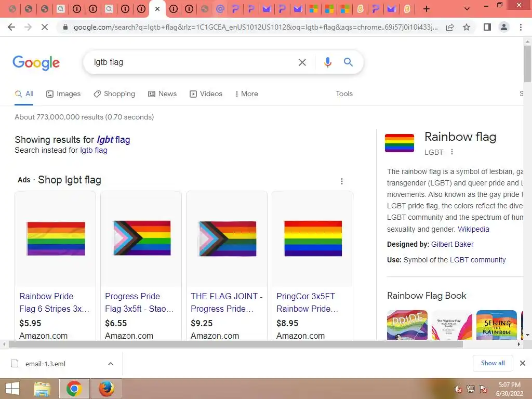Stop loading the page
The width and height of the screenshot is (532, 399).
(x=45, y=27)
